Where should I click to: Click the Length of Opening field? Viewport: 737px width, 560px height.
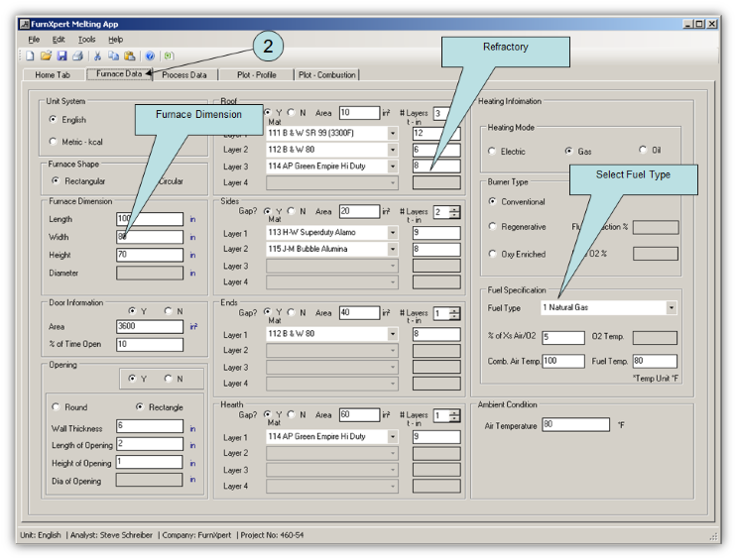[x=150, y=444]
